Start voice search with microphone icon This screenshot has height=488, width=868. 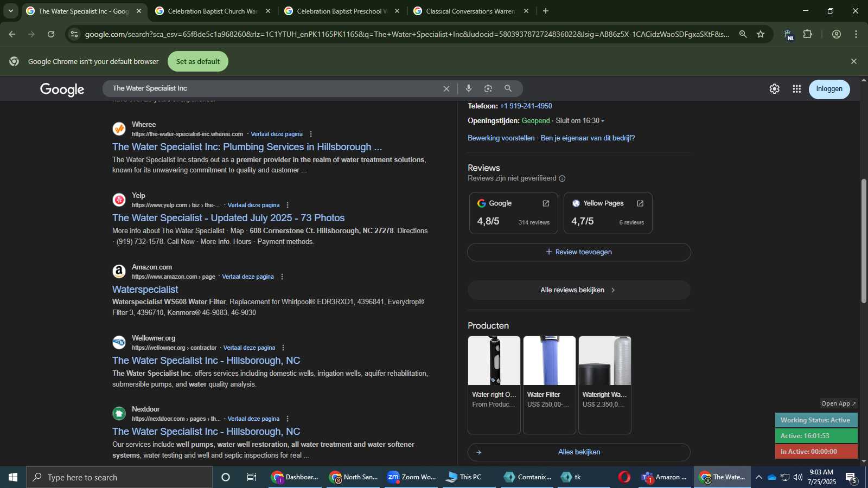coord(469,88)
